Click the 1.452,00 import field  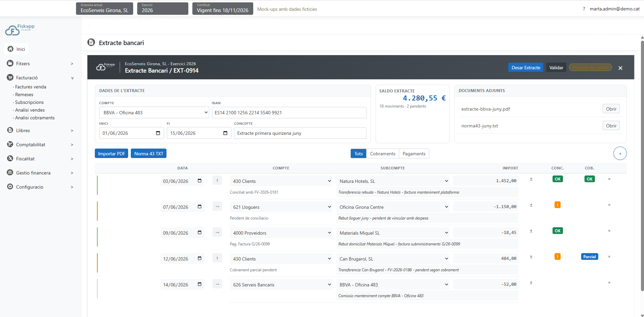tap(486, 181)
